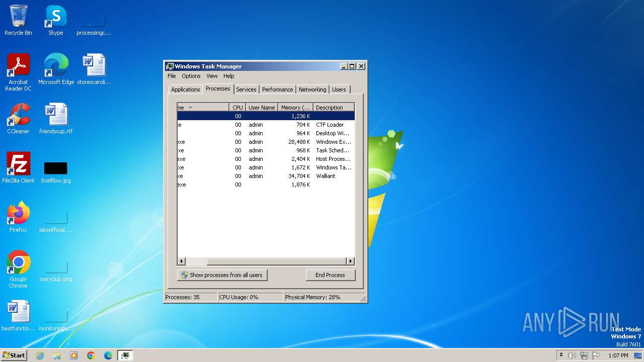The height and width of the screenshot is (362, 644).
Task: Click the CPU Usage: 0% status
Action: tap(239, 297)
